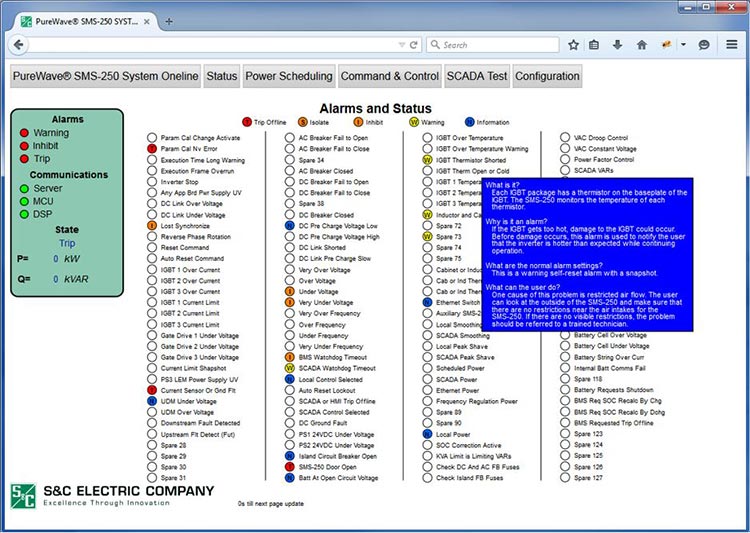Click the yellow Warning legend swatch
Viewport: 750px width, 533px height.
pyautogui.click(x=414, y=122)
